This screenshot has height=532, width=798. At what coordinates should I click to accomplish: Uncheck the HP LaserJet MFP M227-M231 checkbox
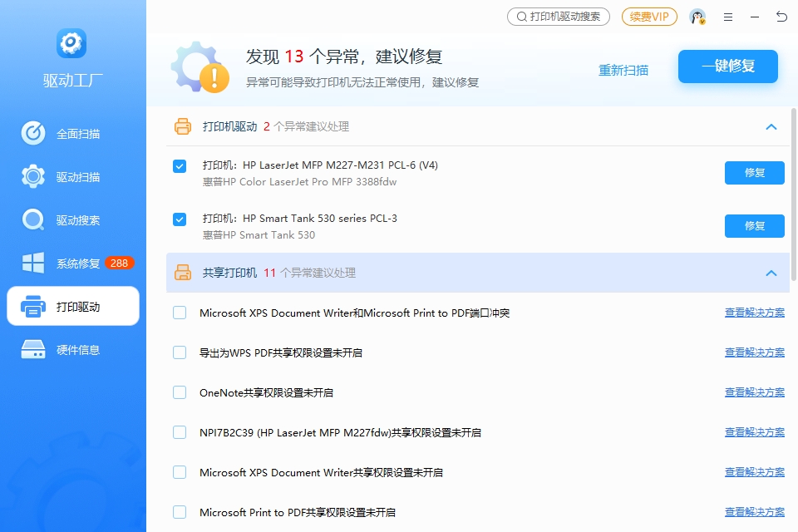(180, 166)
